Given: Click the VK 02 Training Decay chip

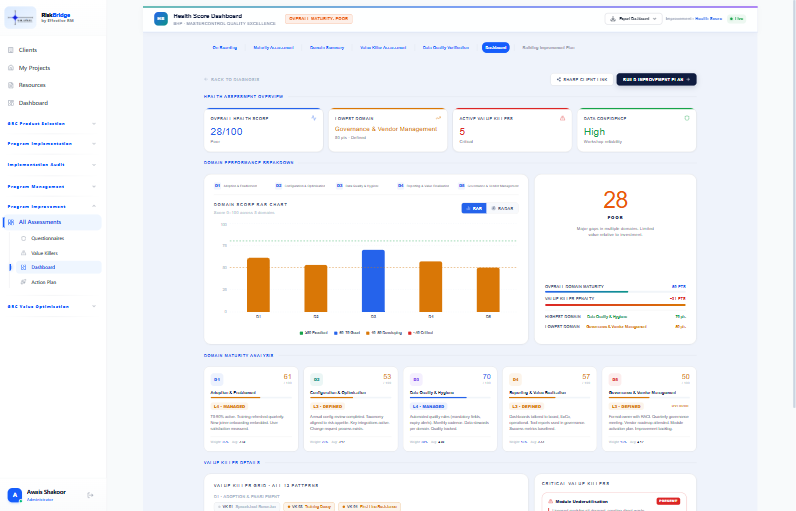Looking at the screenshot, I should pyautogui.click(x=309, y=506).
